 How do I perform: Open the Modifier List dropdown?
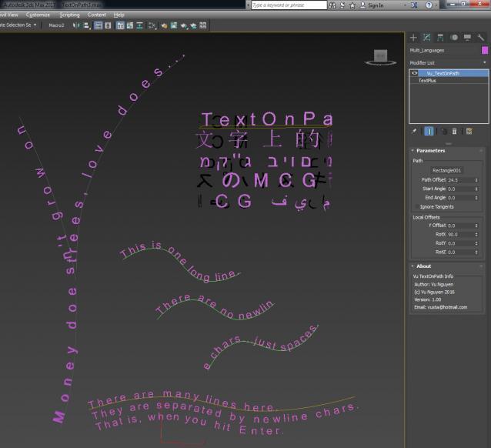coord(449,62)
